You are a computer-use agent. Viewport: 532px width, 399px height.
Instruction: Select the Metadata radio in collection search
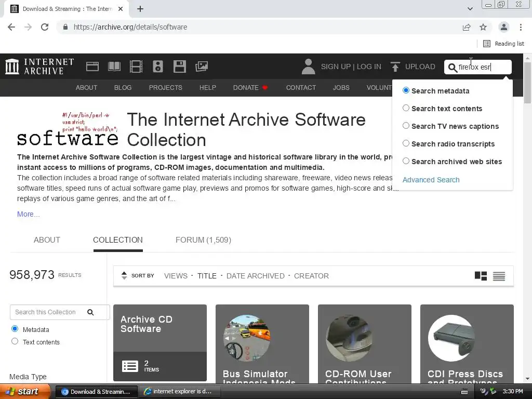point(15,329)
